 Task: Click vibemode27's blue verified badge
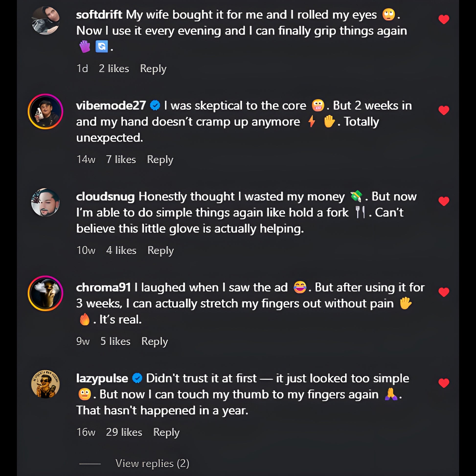[x=155, y=106]
